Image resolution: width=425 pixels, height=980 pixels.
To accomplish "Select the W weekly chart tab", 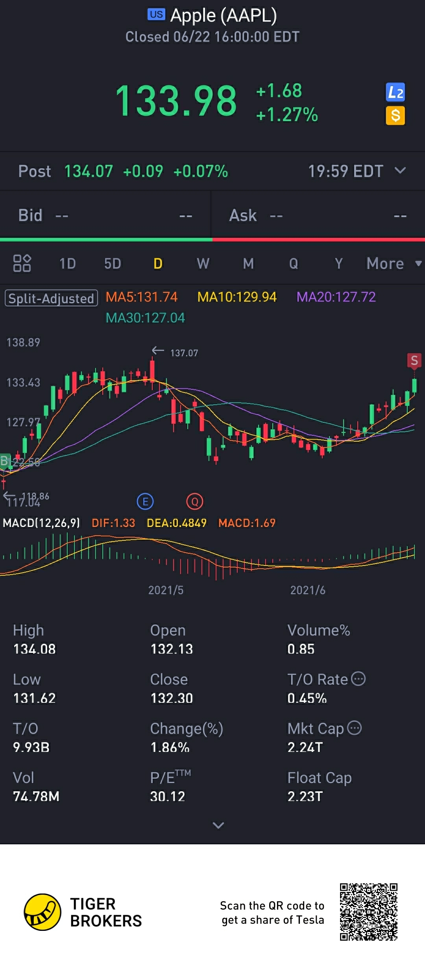I will click(x=203, y=263).
